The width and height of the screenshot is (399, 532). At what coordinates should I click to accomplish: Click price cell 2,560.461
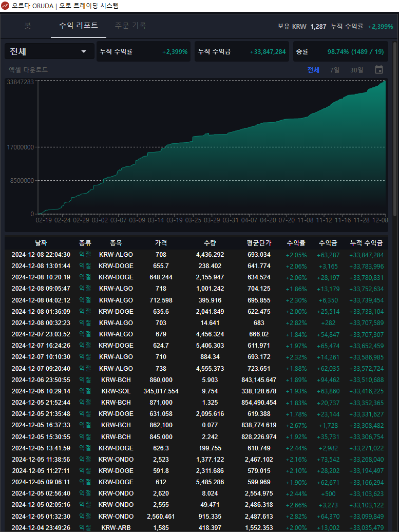pyautogui.click(x=161, y=517)
